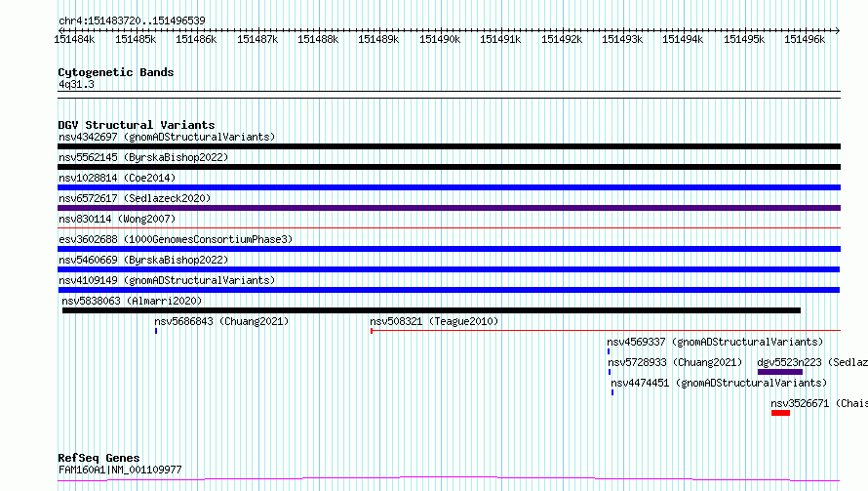The width and height of the screenshot is (868, 491).
Task: Click ruler position 151495k
Action: (x=744, y=40)
